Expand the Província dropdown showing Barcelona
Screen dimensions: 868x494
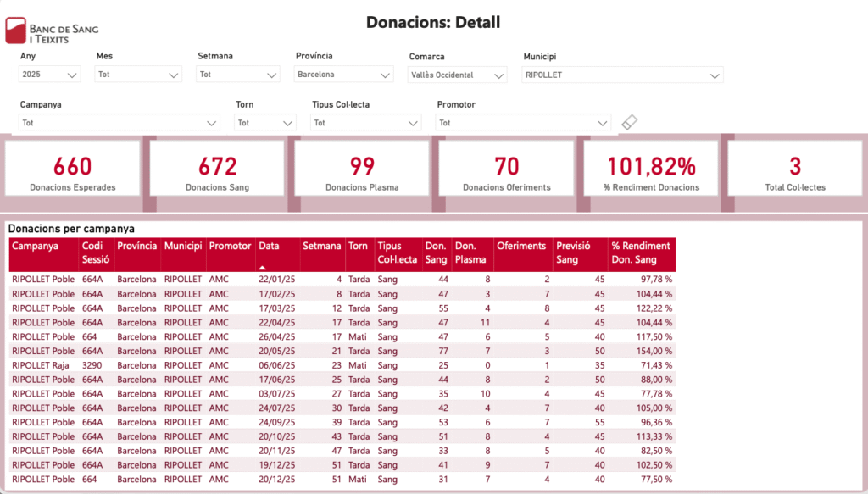[x=343, y=75]
